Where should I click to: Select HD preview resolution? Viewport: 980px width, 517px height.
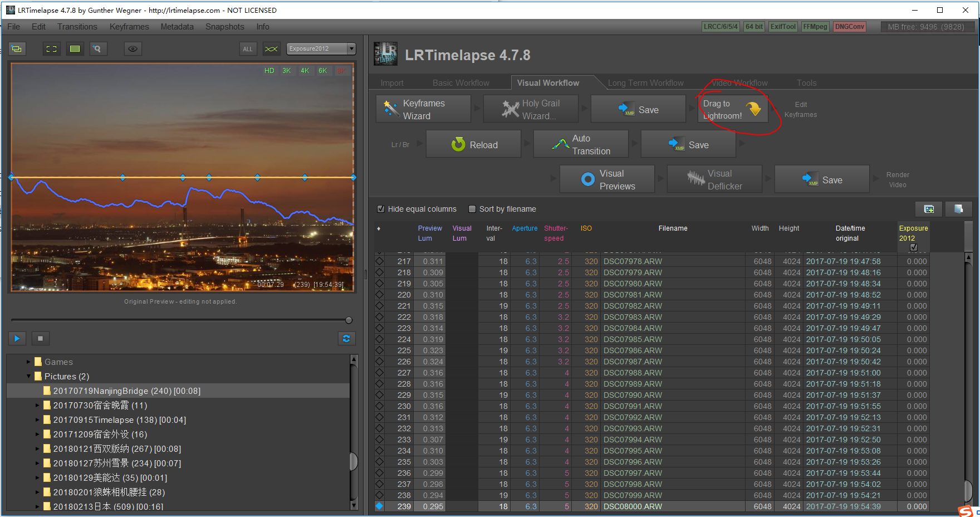pos(269,71)
